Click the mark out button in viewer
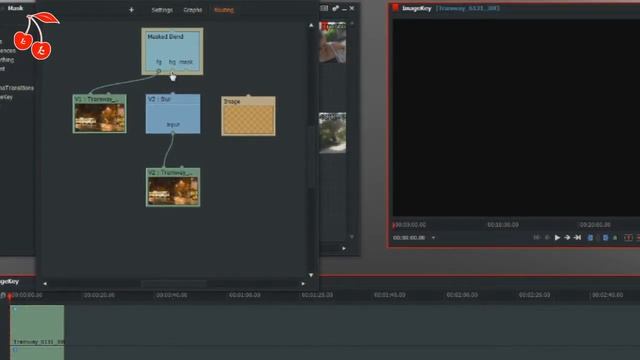Viewport: 640px width, 360px height. [606, 238]
